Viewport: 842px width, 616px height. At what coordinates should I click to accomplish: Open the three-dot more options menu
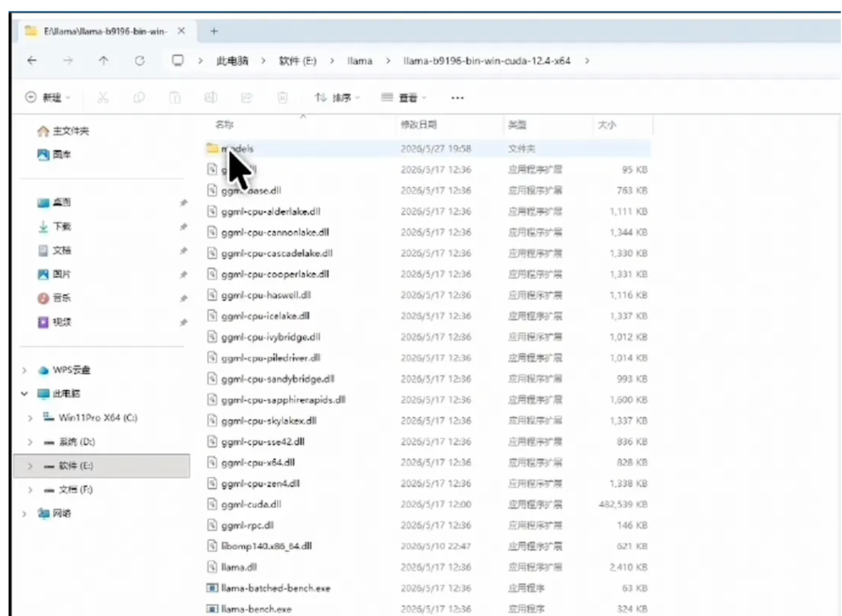pyautogui.click(x=458, y=97)
